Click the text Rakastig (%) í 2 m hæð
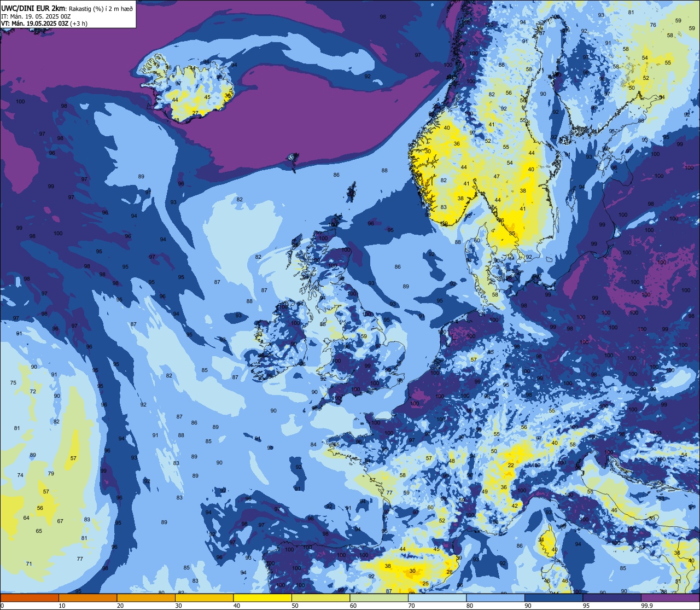Viewport: 700px width, 610px height. point(101,8)
